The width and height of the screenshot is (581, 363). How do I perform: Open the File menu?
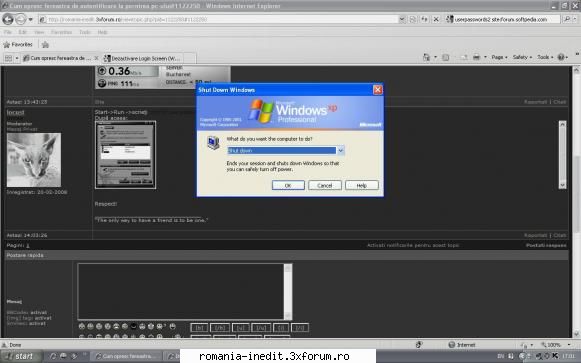click(7, 32)
